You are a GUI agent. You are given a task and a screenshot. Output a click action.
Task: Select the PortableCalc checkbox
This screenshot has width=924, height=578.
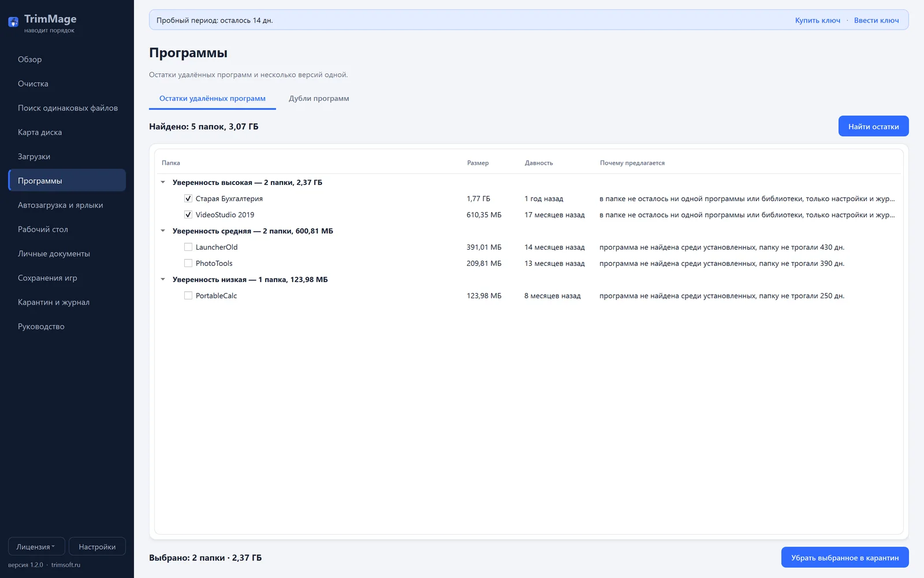188,295
